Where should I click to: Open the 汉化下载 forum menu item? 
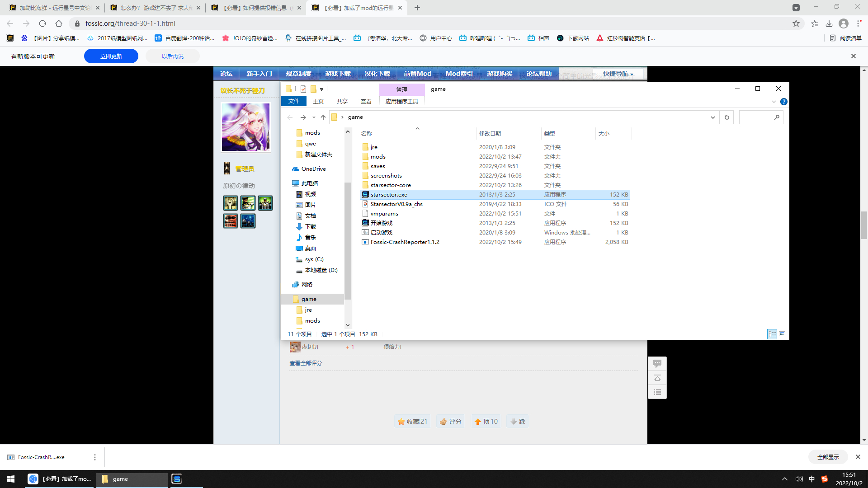pos(377,74)
